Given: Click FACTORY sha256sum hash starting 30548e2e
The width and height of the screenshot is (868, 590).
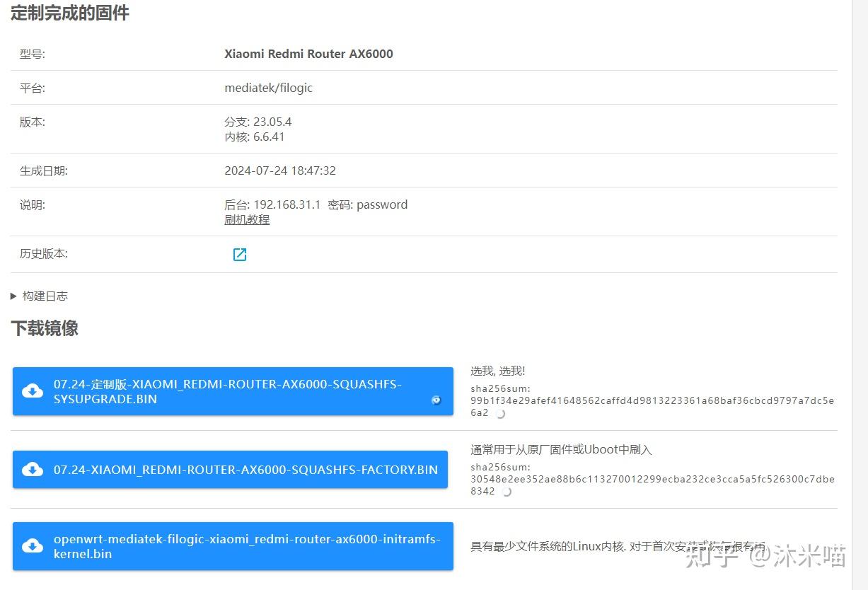Looking at the screenshot, I should point(652,485).
